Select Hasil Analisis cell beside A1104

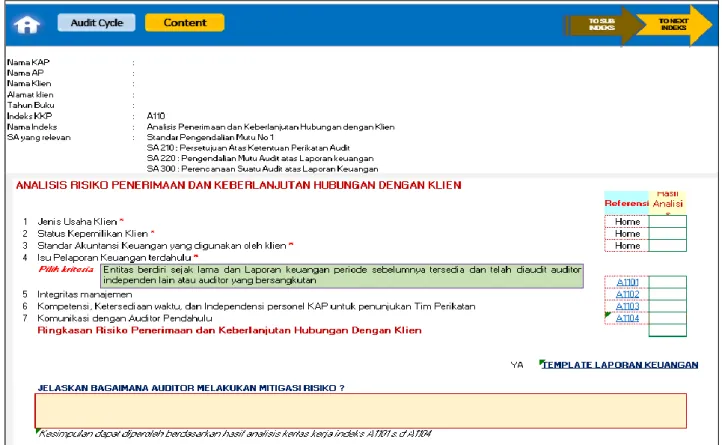pyautogui.click(x=668, y=318)
